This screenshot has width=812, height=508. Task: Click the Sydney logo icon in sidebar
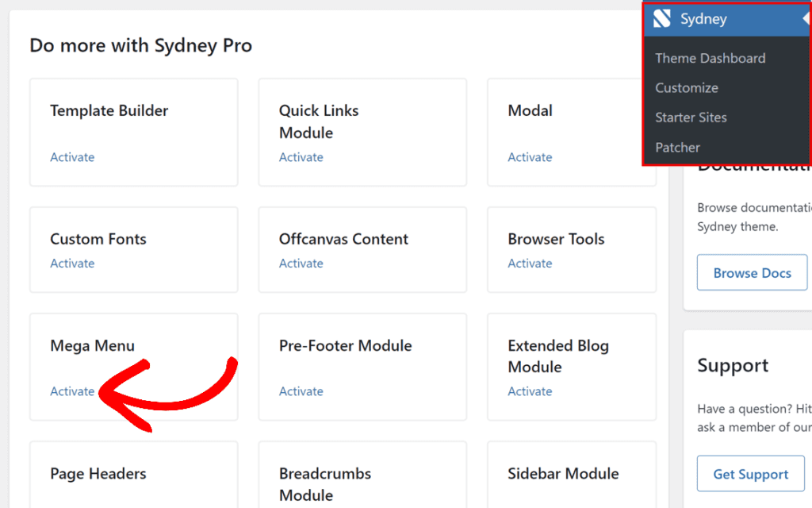tap(662, 19)
